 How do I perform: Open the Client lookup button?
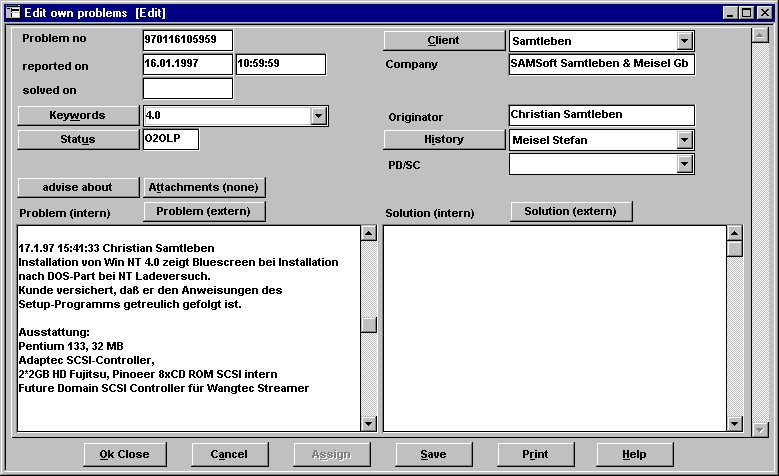pyautogui.click(x=444, y=41)
